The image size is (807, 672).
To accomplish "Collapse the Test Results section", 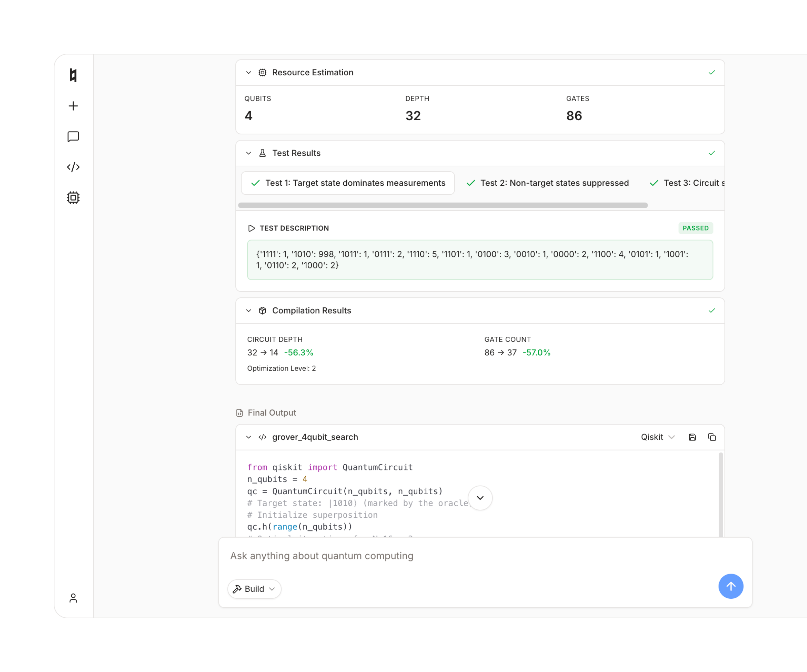I will (x=248, y=153).
